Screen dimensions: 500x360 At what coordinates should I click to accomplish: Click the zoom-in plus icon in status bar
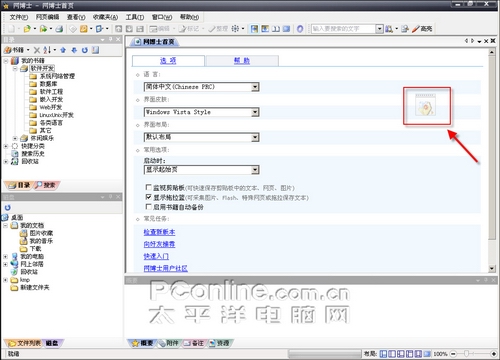(x=494, y=354)
